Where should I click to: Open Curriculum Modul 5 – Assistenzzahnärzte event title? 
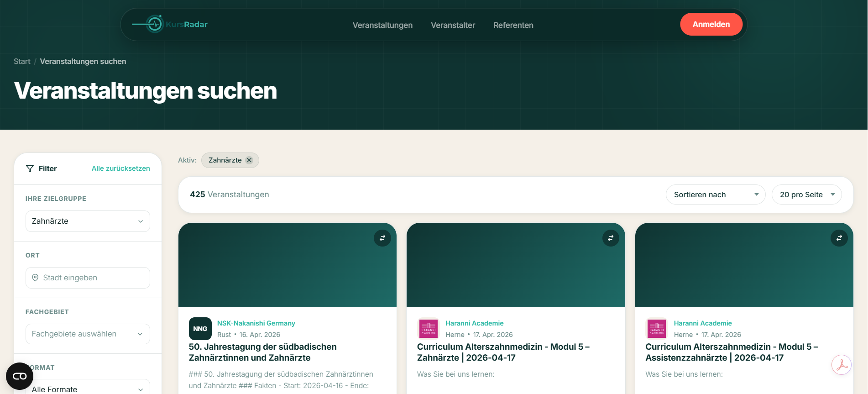(x=732, y=352)
